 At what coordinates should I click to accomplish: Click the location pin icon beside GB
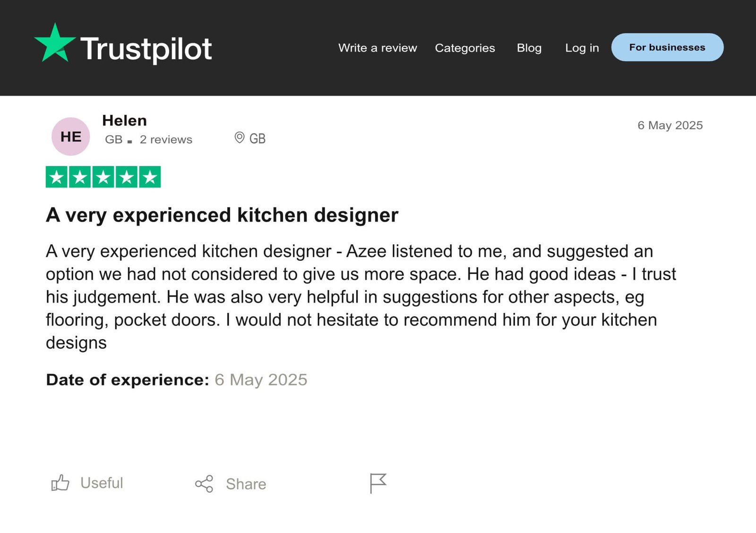pos(240,138)
